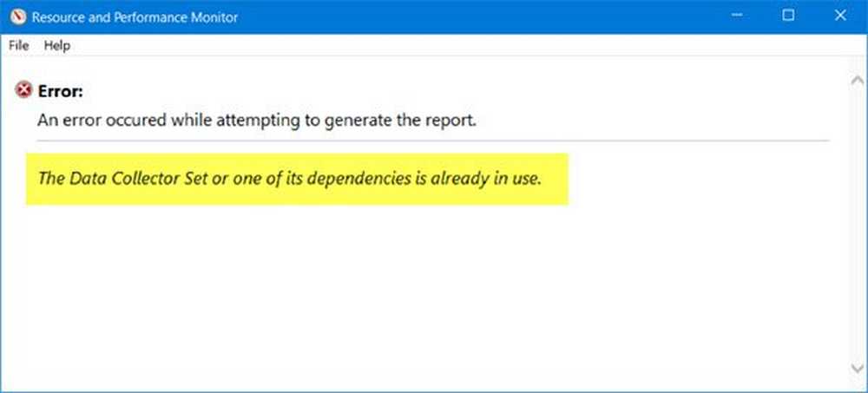This screenshot has height=393, width=868.
Task: Click the scrollbar down arrow
Action: coord(857,367)
